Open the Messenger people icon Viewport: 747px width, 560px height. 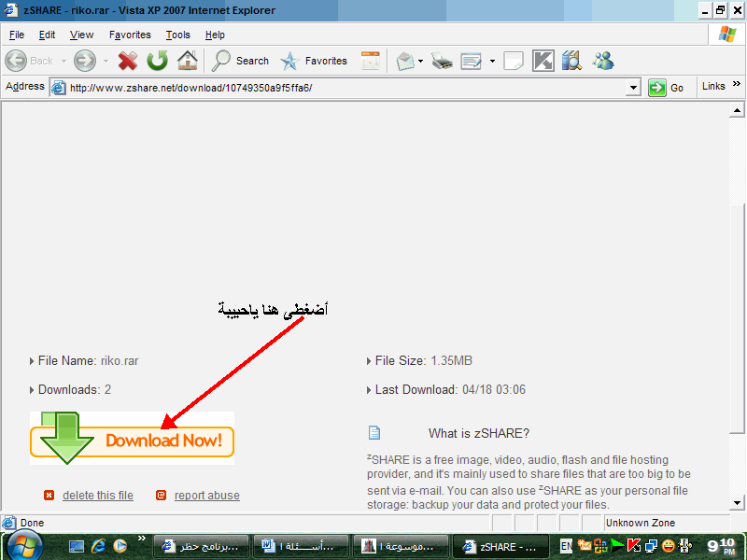[x=603, y=61]
